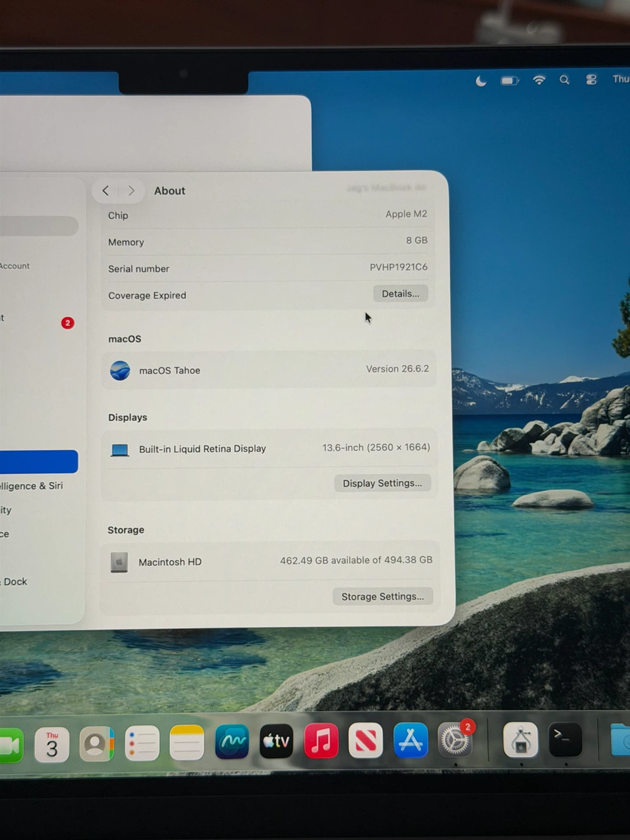Screen dimensions: 630x840
Task: Open Apple Configurator icon in the Dock
Action: click(520, 740)
